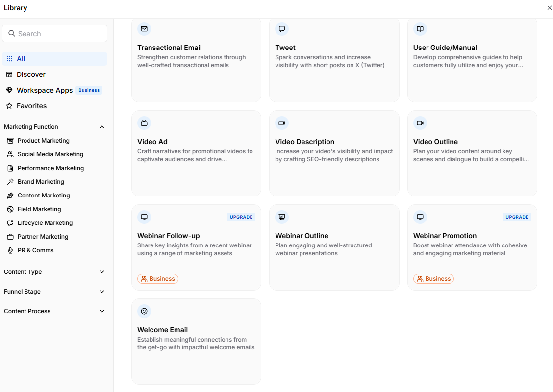The height and width of the screenshot is (392, 553).
Task: Filter by Brand Marketing
Action: pos(41,182)
